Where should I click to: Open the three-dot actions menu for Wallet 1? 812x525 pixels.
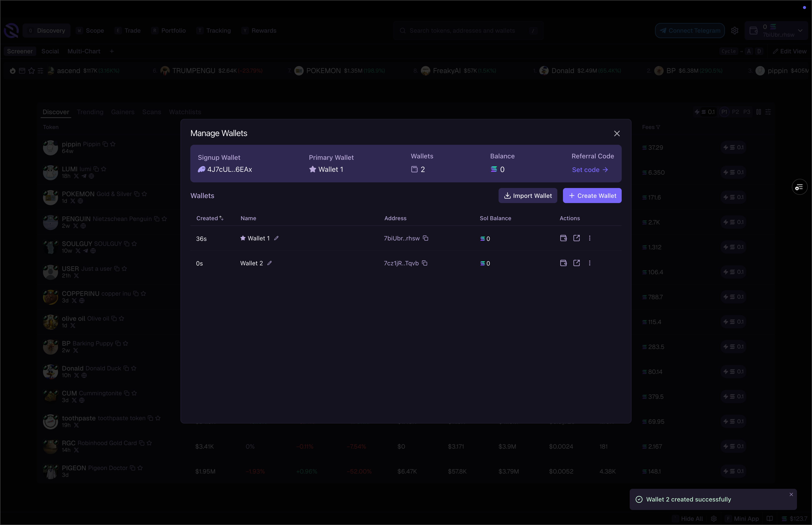pyautogui.click(x=589, y=238)
